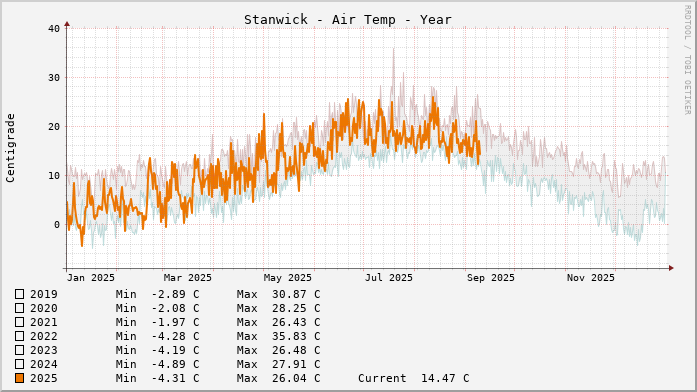This screenshot has width=697, height=392.
Task: Click the 2019 legend color box
Action: (x=20, y=294)
